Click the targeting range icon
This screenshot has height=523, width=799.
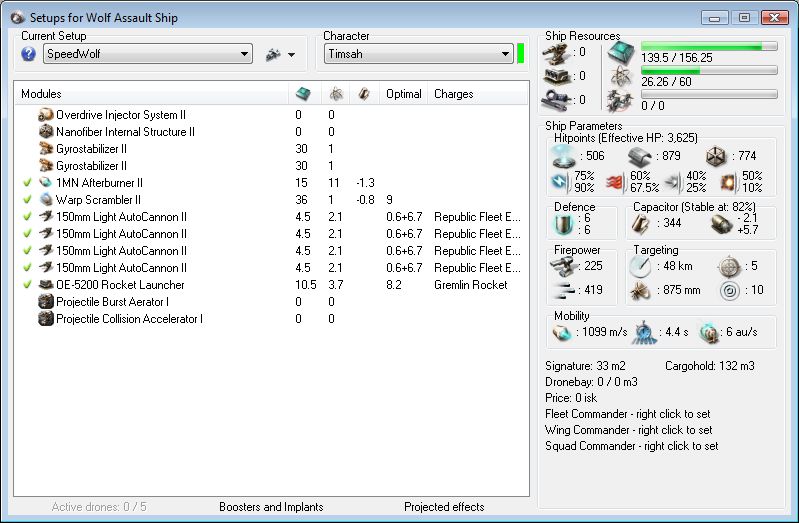[x=640, y=266]
